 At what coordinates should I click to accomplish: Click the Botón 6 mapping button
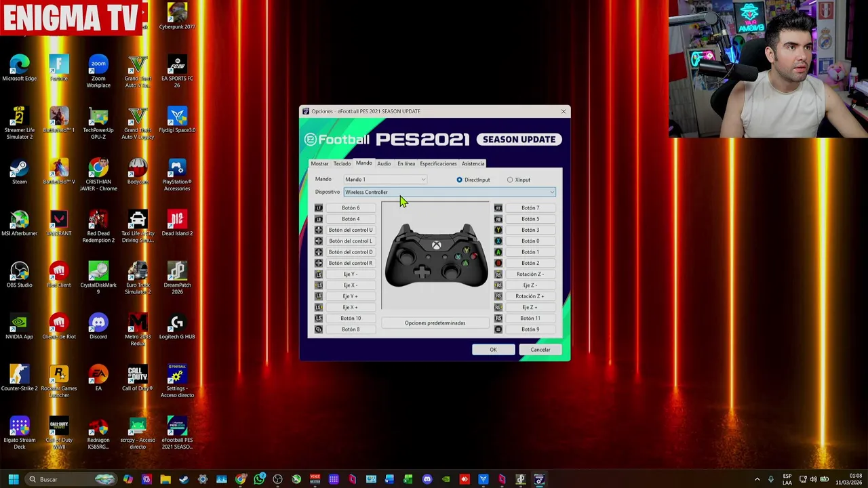coord(351,208)
